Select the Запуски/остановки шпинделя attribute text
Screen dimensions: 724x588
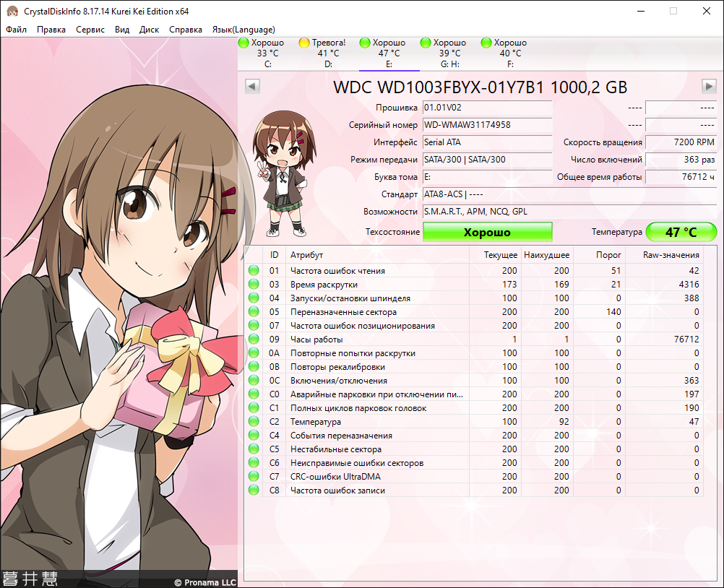350,298
